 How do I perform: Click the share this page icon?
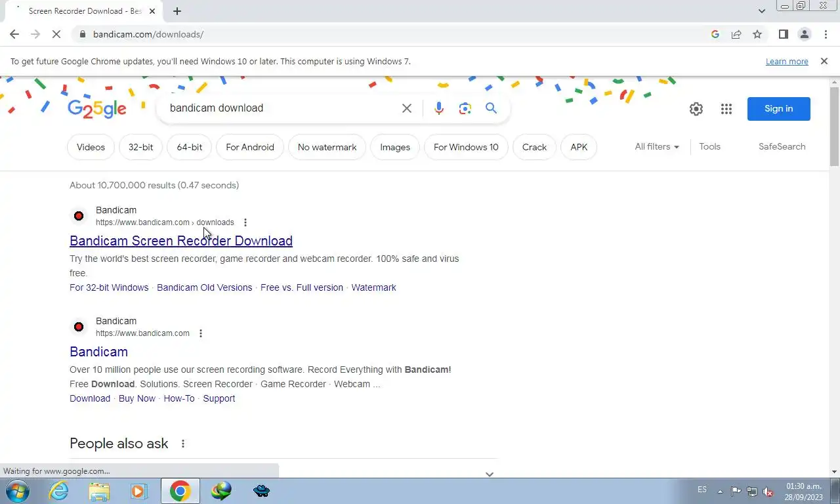[x=736, y=34]
